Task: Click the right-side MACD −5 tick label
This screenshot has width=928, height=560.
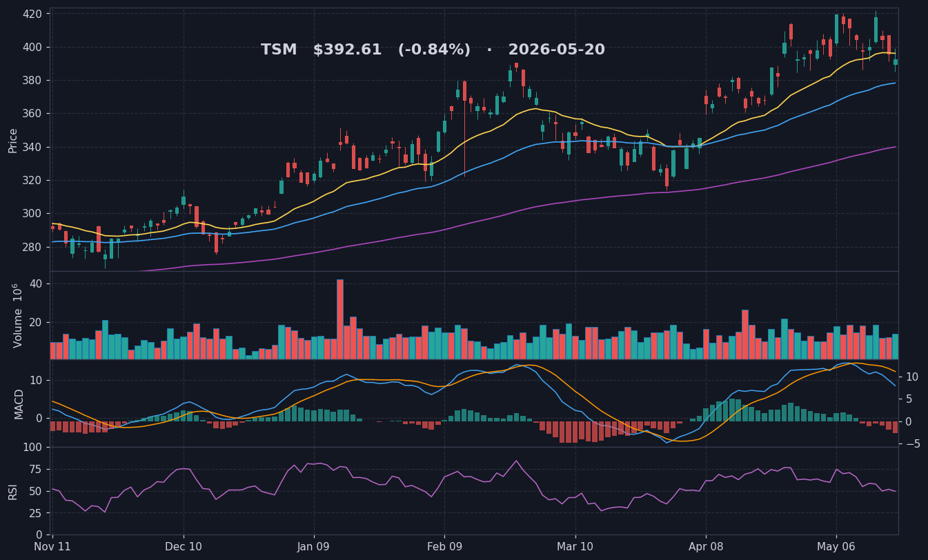Action: coord(912,443)
